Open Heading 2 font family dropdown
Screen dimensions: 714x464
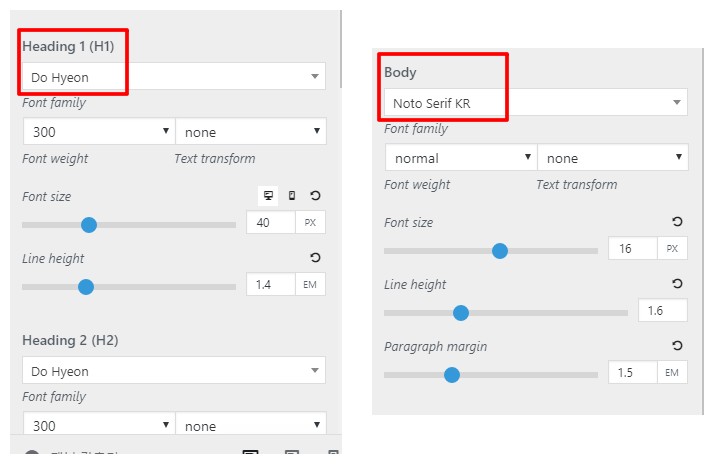[x=173, y=371]
